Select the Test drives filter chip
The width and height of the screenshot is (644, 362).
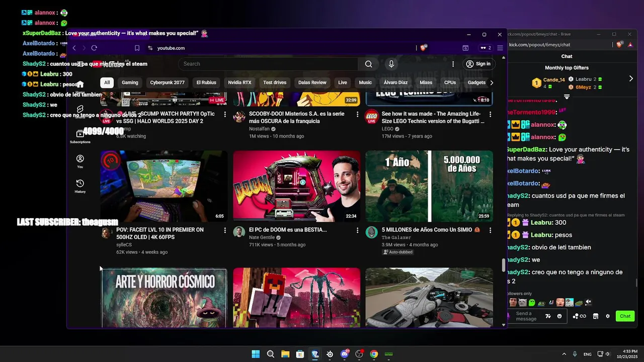coord(275,82)
